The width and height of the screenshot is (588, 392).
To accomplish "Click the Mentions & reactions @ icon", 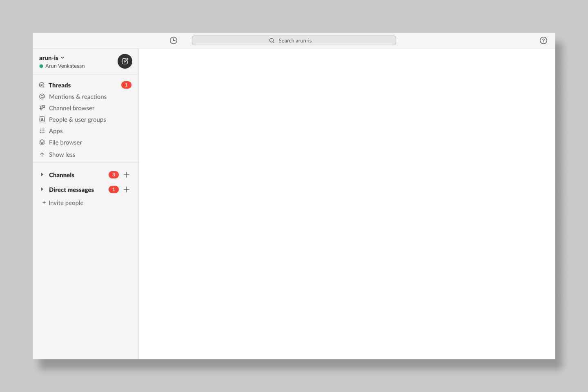I will (x=42, y=96).
